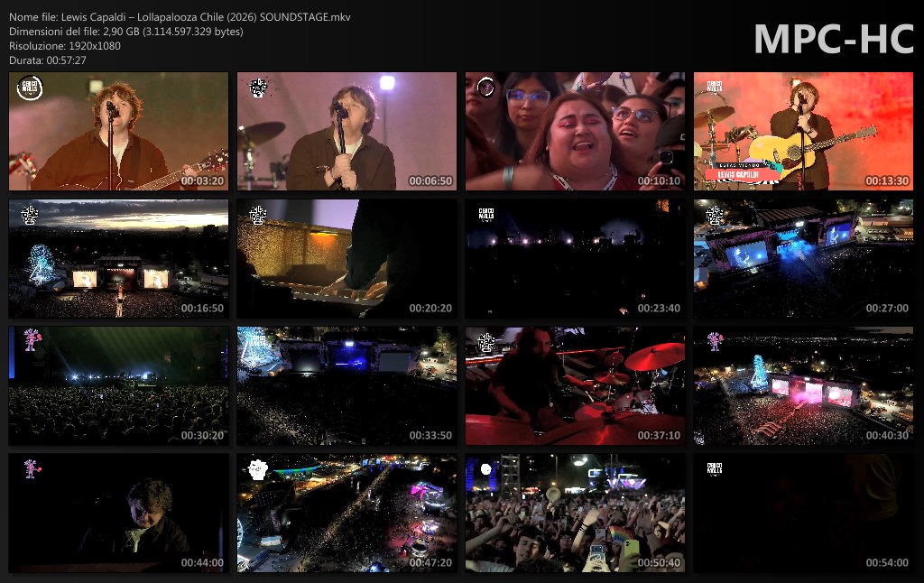
Task: Click the nearly black thumbnail at 00:54:00
Action: [803, 513]
